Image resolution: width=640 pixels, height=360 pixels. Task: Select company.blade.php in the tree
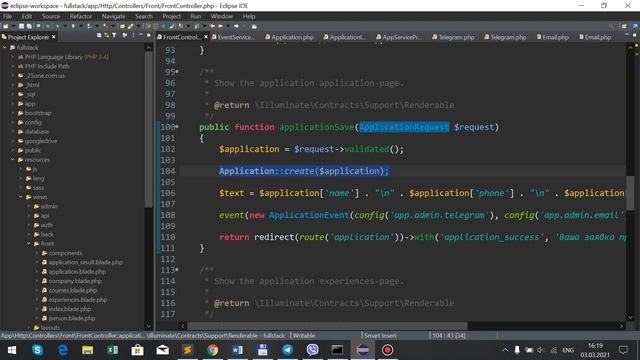pos(75,281)
